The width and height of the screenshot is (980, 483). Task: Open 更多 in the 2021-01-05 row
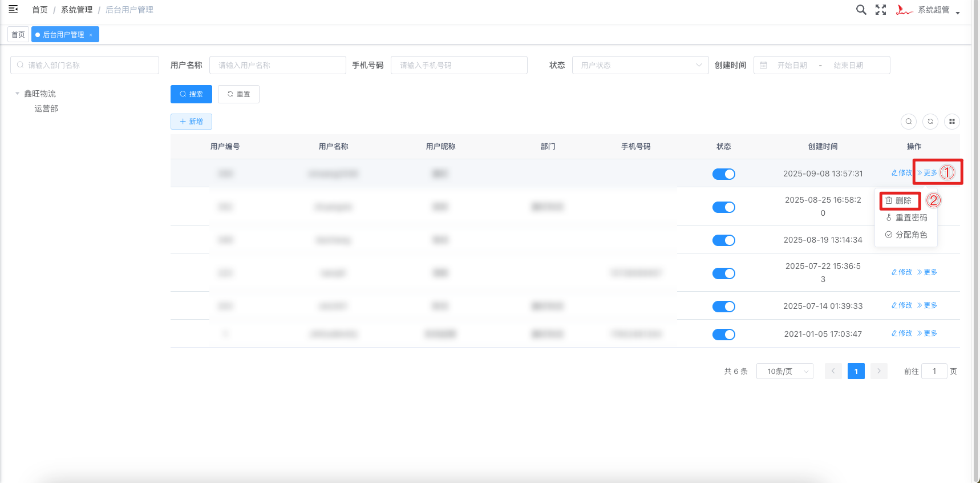[927, 333]
